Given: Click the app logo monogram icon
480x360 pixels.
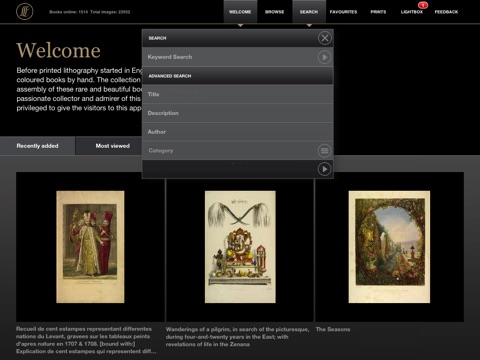Looking at the screenshot, I should pos(25,11).
